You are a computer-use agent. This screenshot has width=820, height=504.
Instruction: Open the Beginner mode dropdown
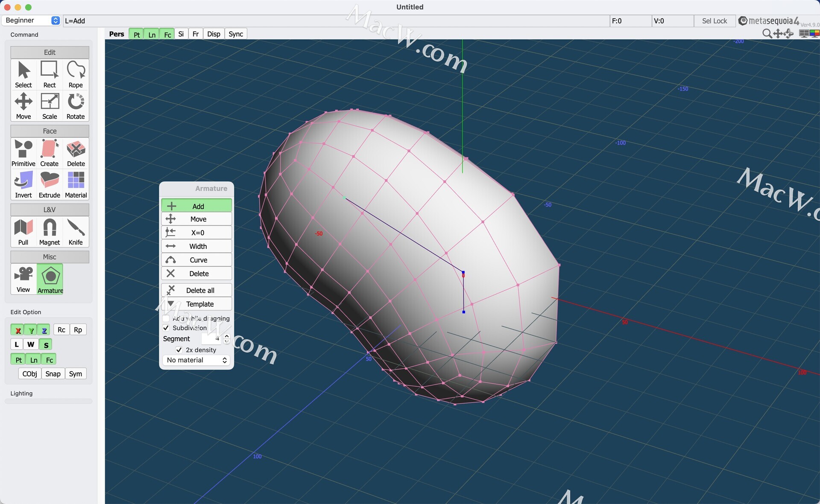32,20
